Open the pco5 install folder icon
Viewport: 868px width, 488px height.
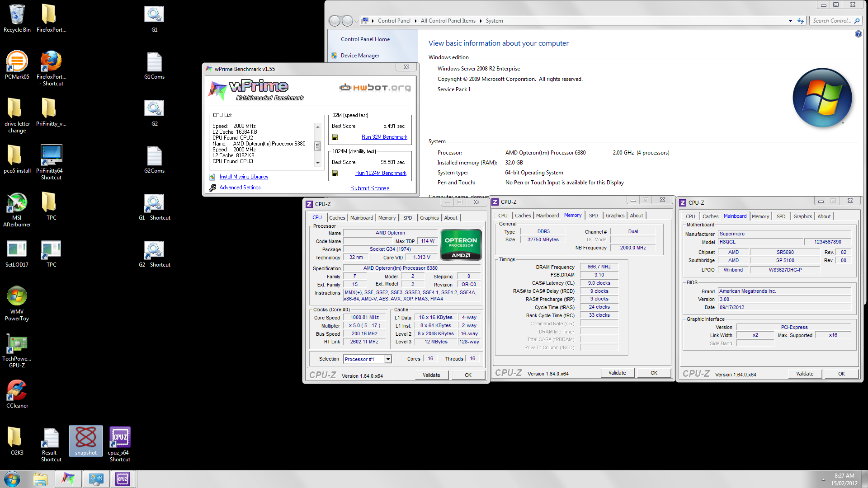[17, 159]
